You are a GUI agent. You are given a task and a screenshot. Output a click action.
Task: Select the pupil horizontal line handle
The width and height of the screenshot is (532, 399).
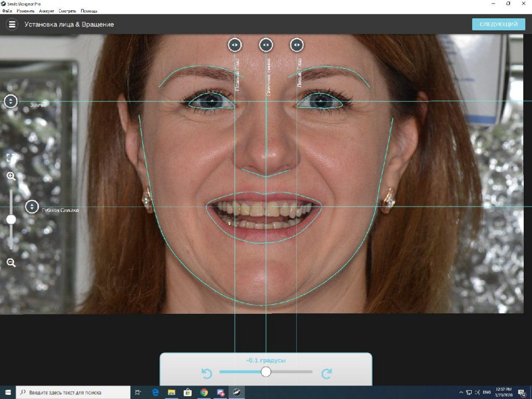point(11,101)
